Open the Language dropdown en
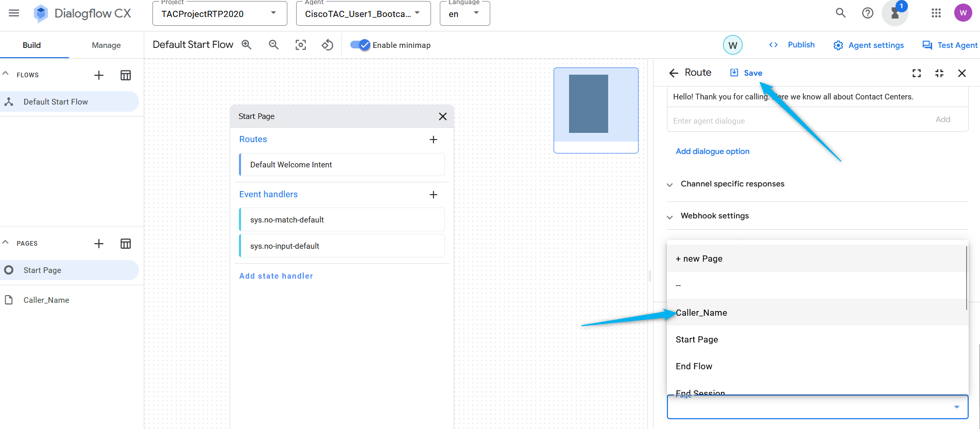Image resolution: width=980 pixels, height=429 pixels. pyautogui.click(x=465, y=14)
